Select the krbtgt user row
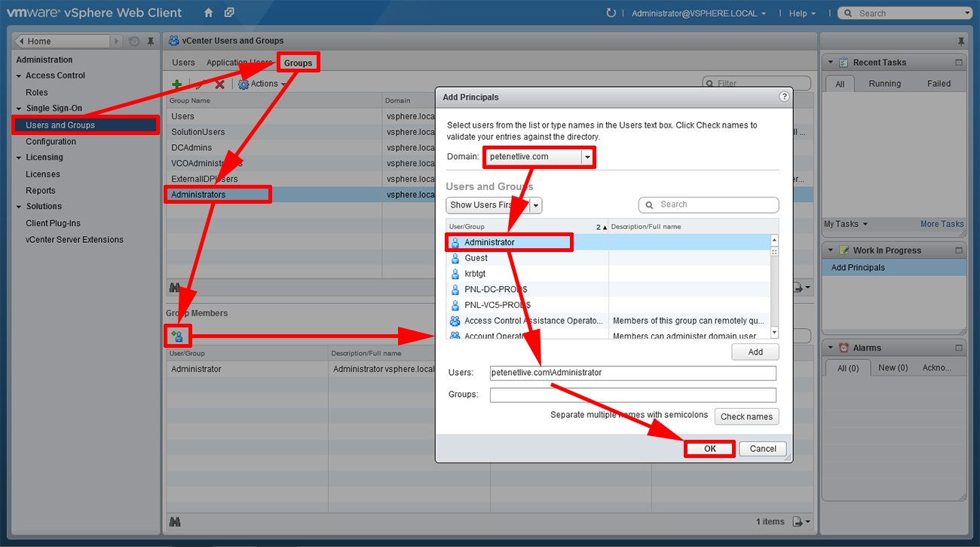Screen dimensions: 980x547 tap(608, 274)
